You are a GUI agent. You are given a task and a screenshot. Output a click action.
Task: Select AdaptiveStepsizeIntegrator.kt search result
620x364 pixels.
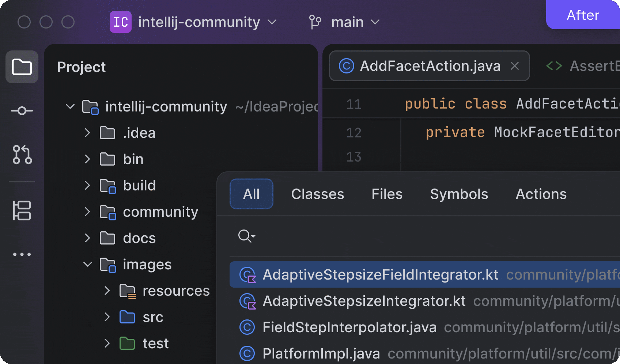click(x=364, y=301)
